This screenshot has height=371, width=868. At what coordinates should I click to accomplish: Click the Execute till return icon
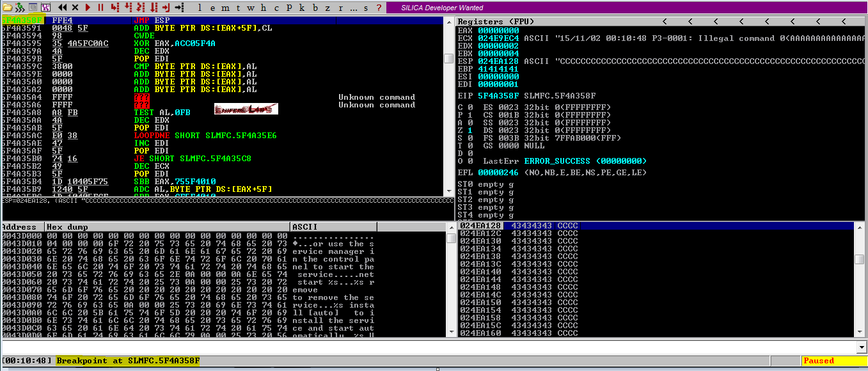[166, 7]
